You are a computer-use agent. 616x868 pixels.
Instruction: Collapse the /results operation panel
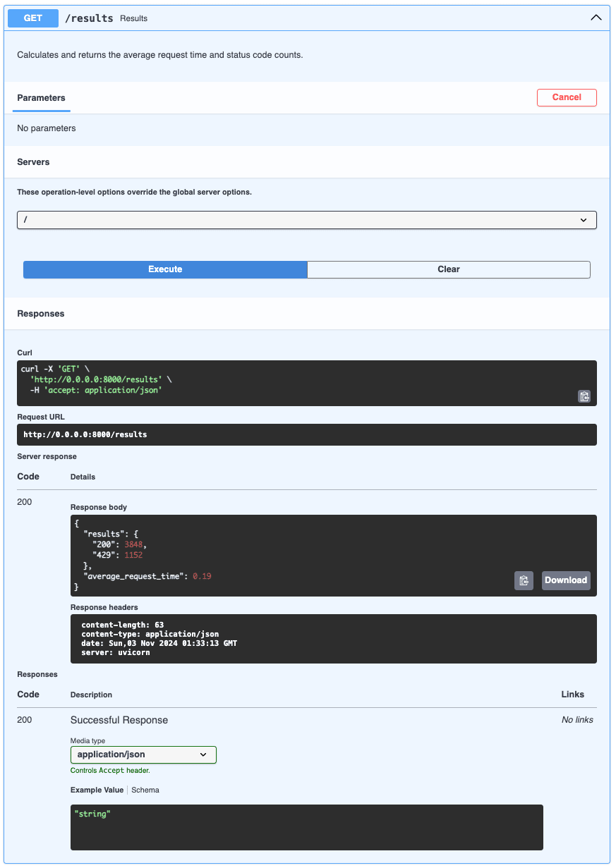(596, 17)
